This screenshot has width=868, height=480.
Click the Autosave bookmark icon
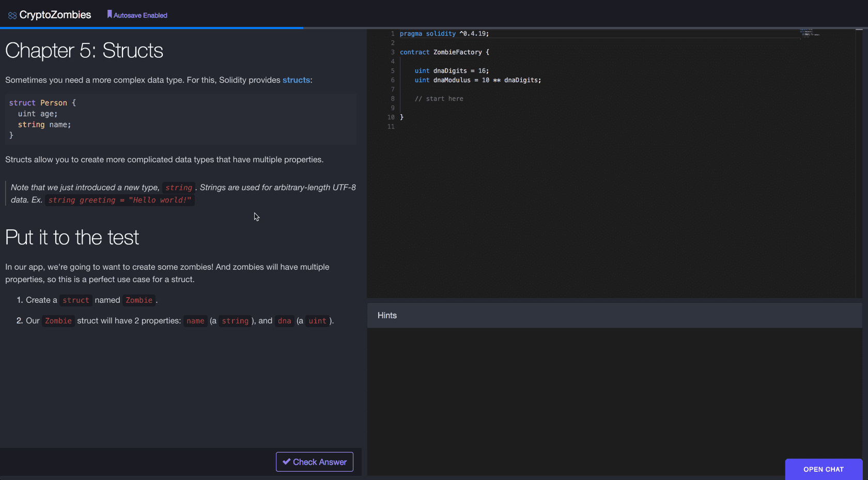110,14
